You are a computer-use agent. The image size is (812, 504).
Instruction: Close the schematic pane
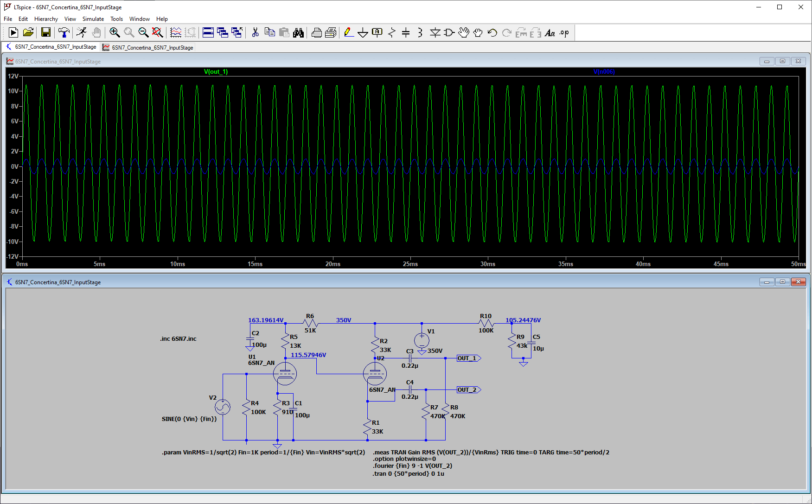click(x=798, y=282)
